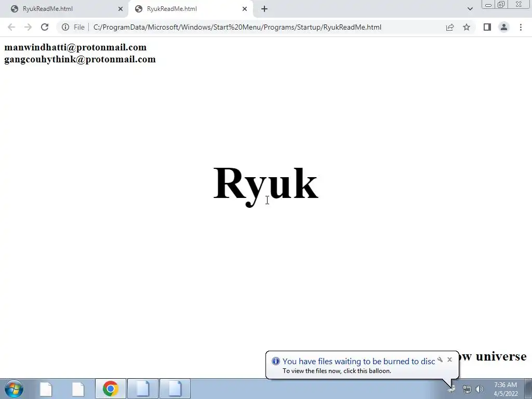View site information icon
The width and height of the screenshot is (532, 399).
point(65,27)
